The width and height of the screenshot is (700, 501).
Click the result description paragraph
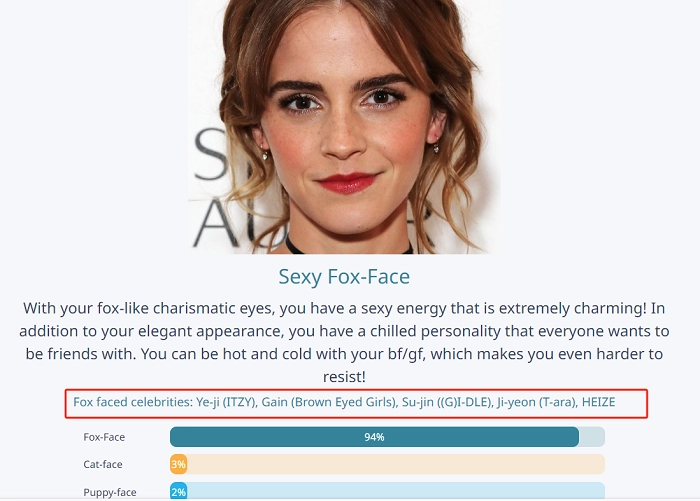346,331
